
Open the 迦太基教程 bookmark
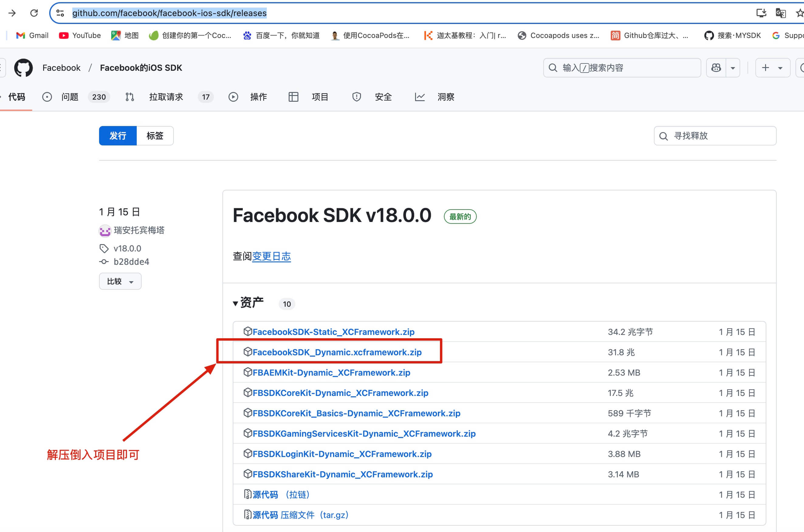coord(465,35)
